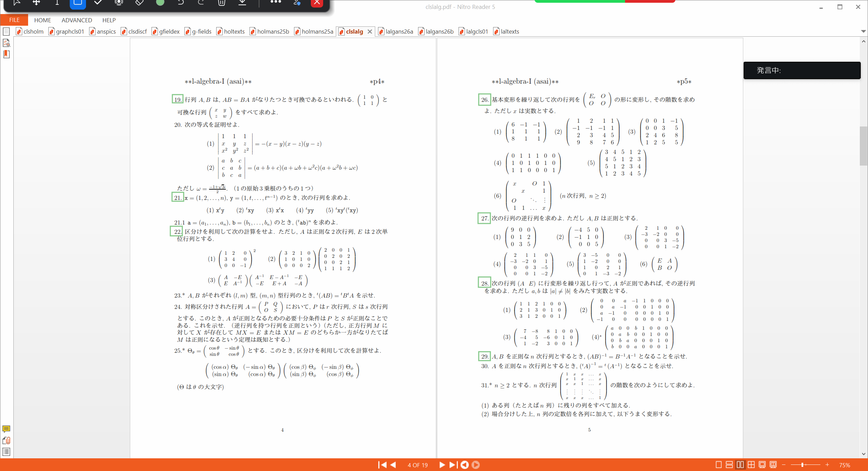The width and height of the screenshot is (868, 471).
Task: Zoom in with the plus button
Action: [827, 465]
